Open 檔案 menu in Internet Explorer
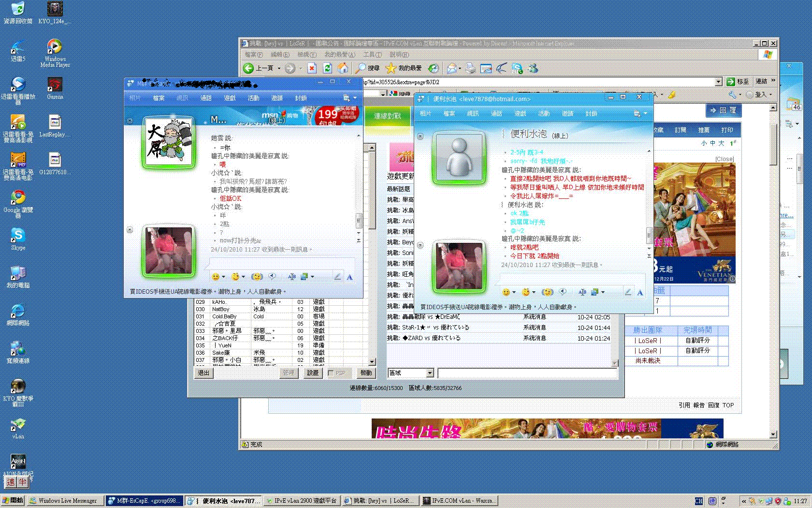 pos(254,55)
